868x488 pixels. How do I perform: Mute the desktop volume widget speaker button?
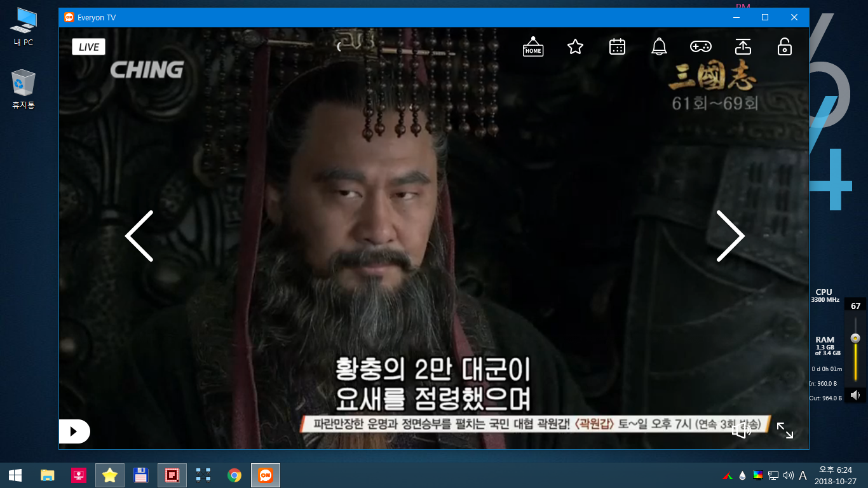pos(855,395)
